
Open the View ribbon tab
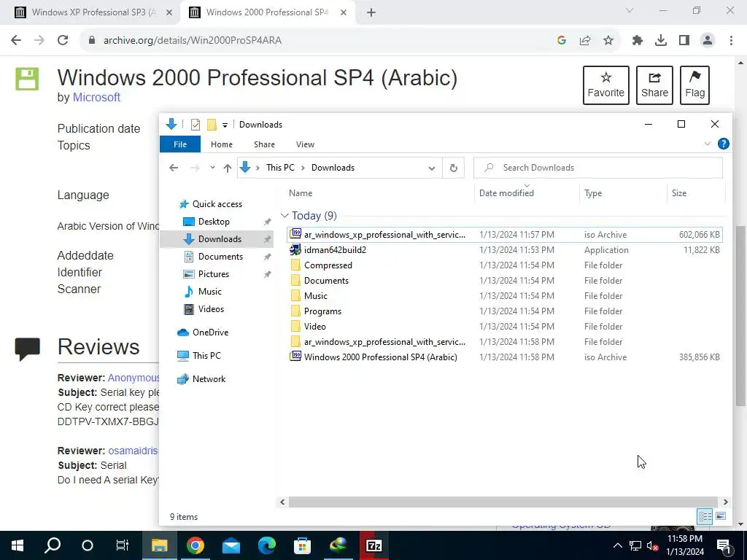tap(306, 144)
